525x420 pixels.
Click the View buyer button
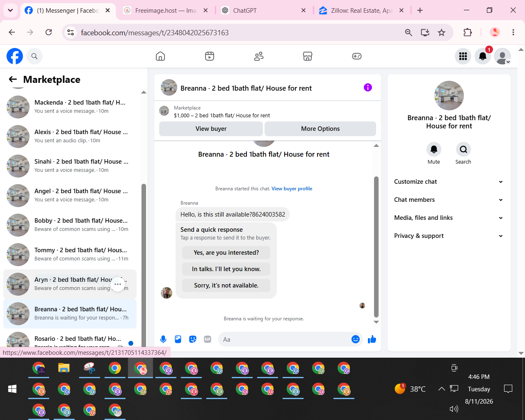point(211,129)
